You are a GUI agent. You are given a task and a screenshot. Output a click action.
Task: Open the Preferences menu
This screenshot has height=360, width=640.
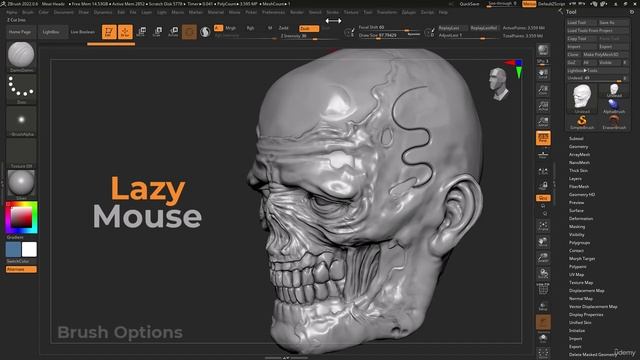[273, 12]
